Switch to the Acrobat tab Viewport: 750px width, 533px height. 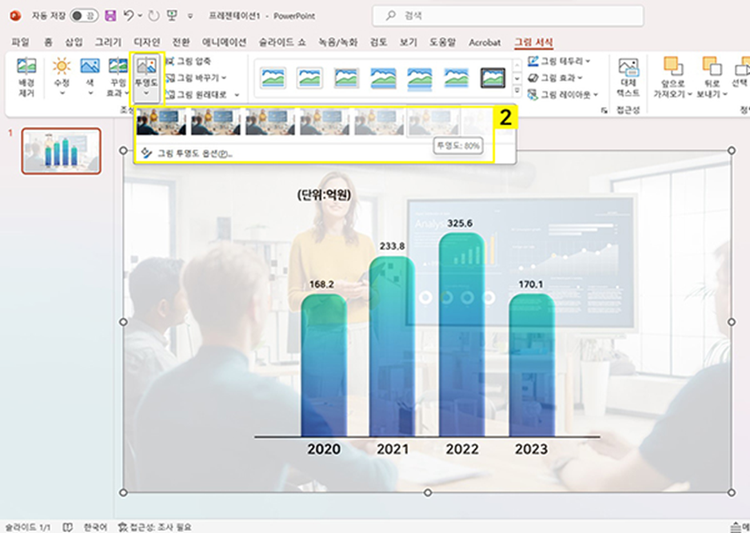click(485, 43)
